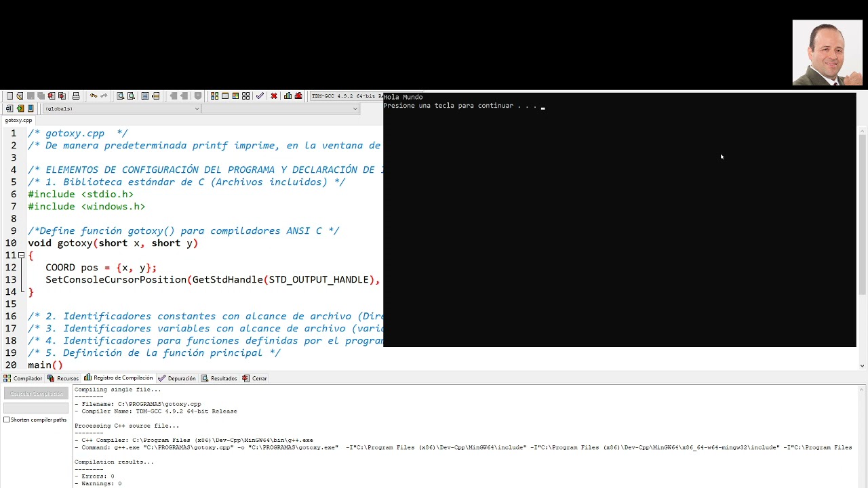Click the 'Hola Mundo' console output text
This screenshot has width=868, height=488.
403,97
